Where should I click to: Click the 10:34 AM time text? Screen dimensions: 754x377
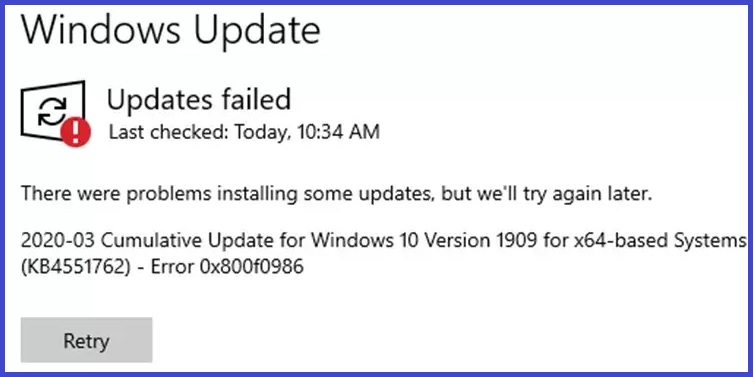point(338,132)
